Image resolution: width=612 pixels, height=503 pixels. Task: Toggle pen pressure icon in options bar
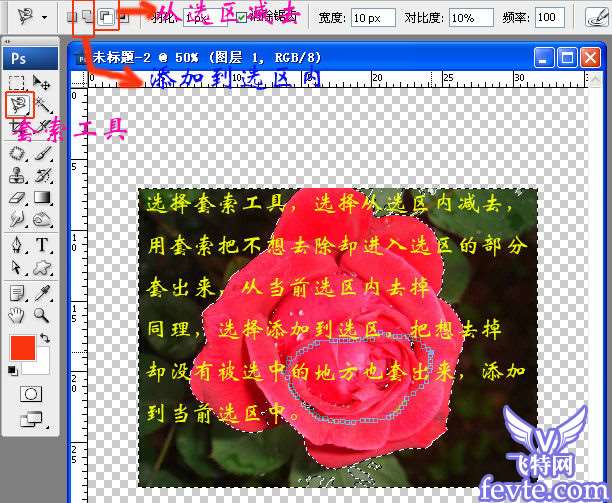[x=596, y=17]
